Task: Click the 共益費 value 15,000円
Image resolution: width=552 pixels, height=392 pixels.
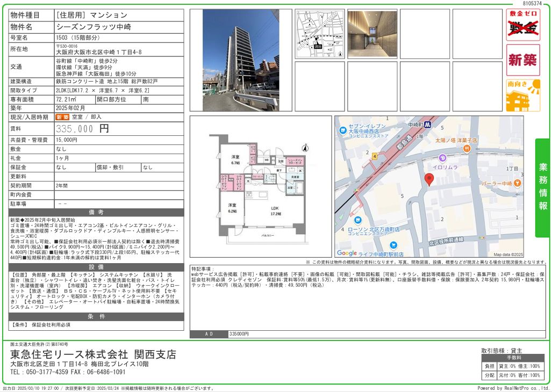Action: tap(67, 140)
